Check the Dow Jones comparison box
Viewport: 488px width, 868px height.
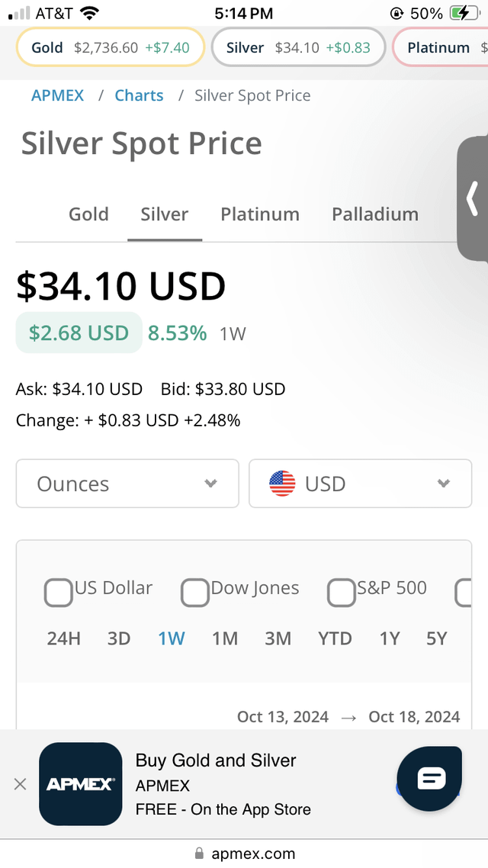coord(194,593)
